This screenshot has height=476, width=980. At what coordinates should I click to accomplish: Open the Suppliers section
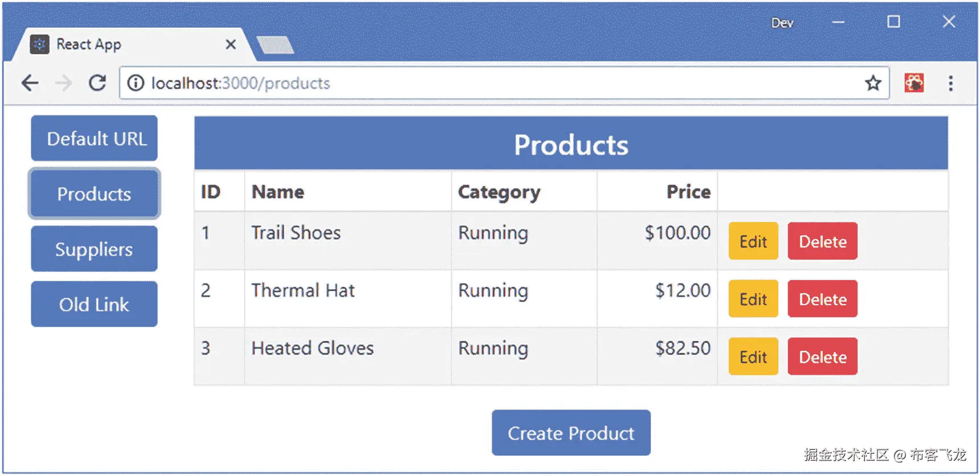click(95, 249)
